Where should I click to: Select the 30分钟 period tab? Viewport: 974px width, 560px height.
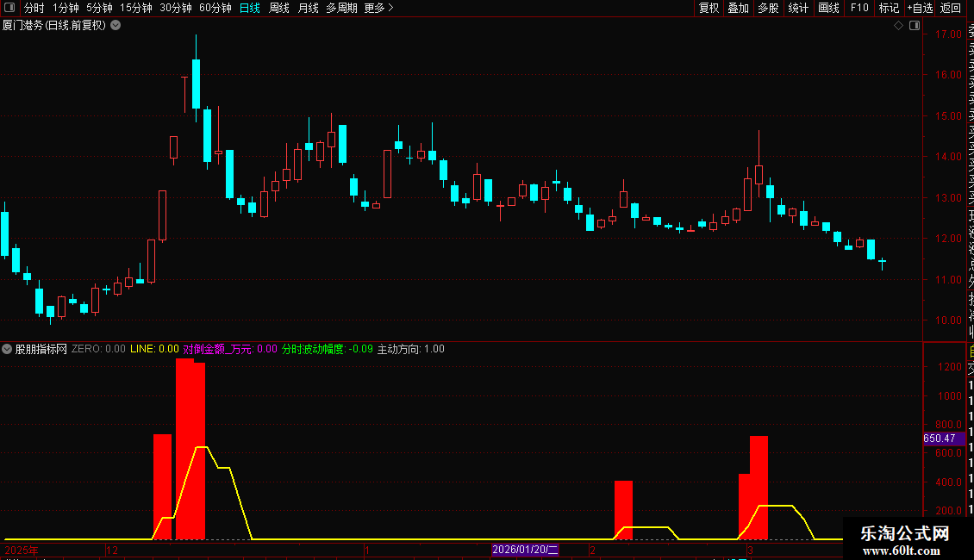point(176,8)
